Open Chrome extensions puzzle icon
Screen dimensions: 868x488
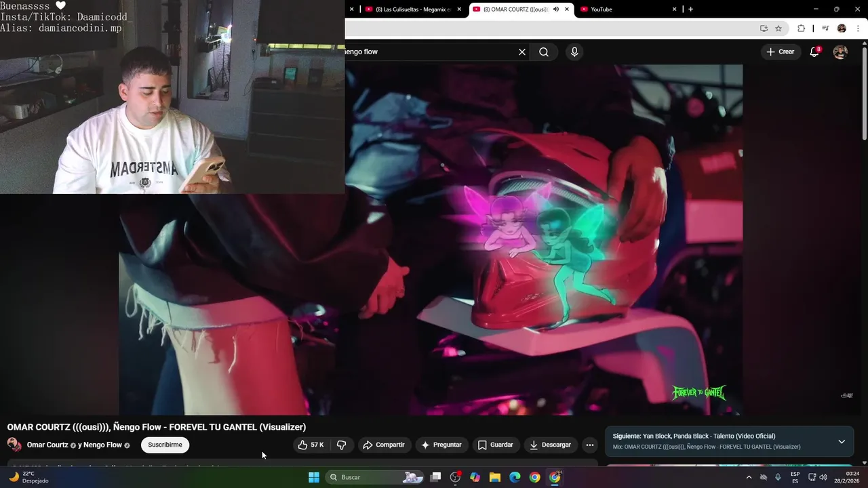click(x=802, y=28)
